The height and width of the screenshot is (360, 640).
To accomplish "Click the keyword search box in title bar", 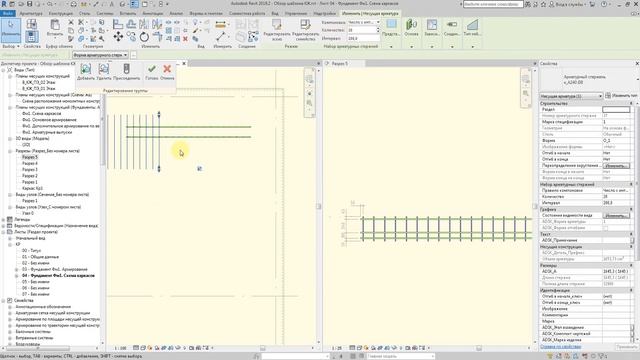I will (493, 4).
